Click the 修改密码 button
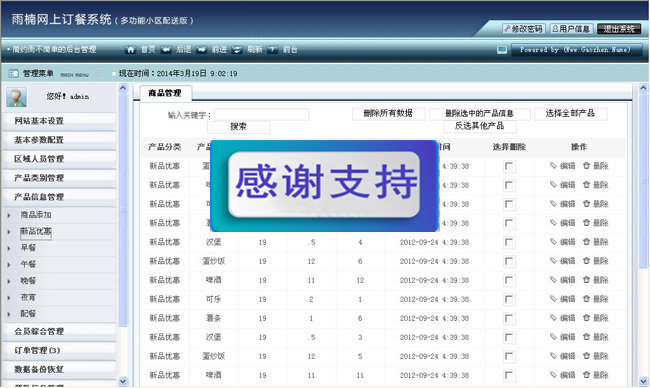 pyautogui.click(x=523, y=29)
